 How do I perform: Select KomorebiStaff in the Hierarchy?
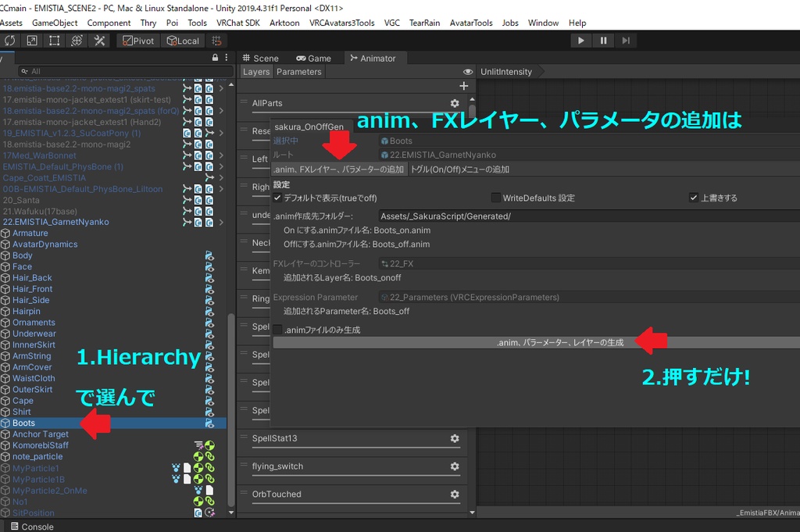tap(41, 445)
